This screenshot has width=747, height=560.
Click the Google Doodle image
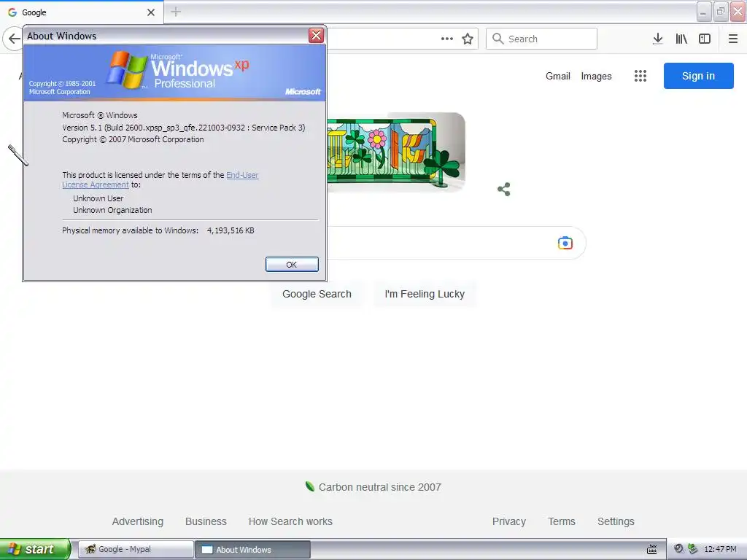(x=396, y=152)
